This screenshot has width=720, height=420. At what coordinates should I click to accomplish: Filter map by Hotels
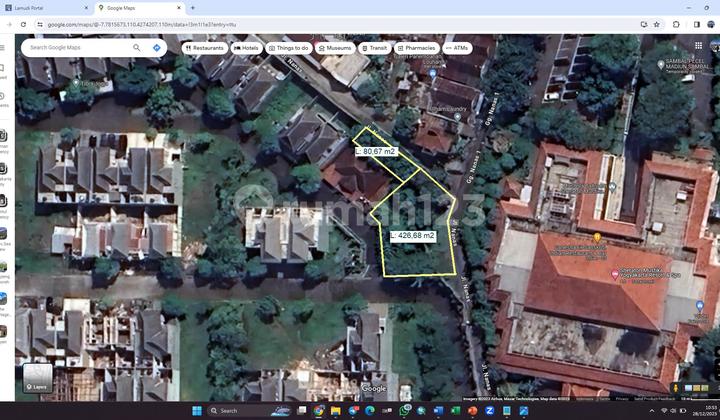click(x=247, y=48)
